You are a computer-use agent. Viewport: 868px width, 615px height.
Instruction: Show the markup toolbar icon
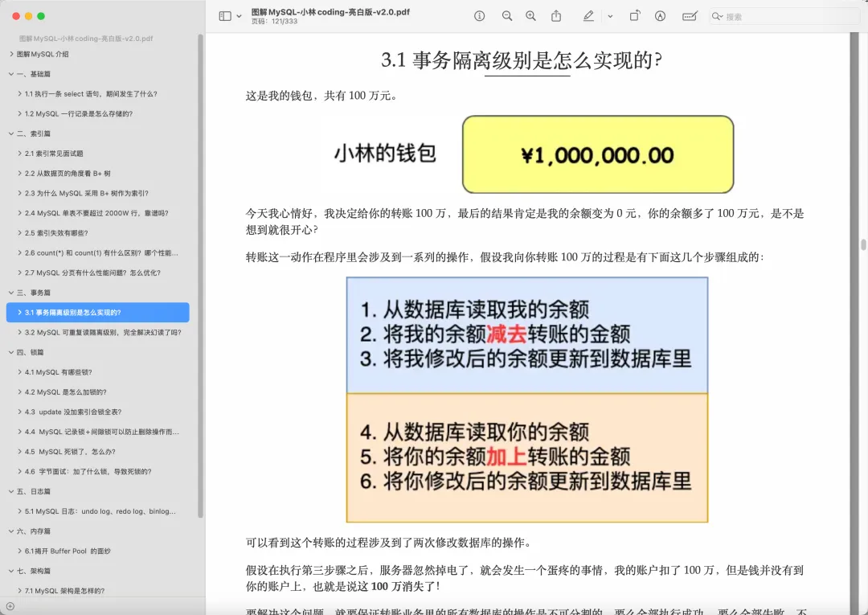661,16
